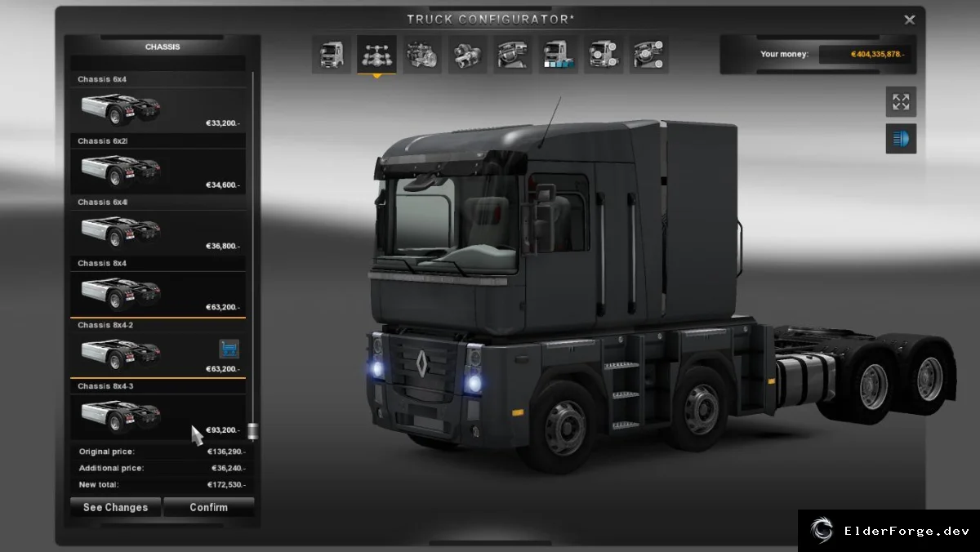Confirm the chassis purchase
Screen dimensions: 980x552
[209, 507]
